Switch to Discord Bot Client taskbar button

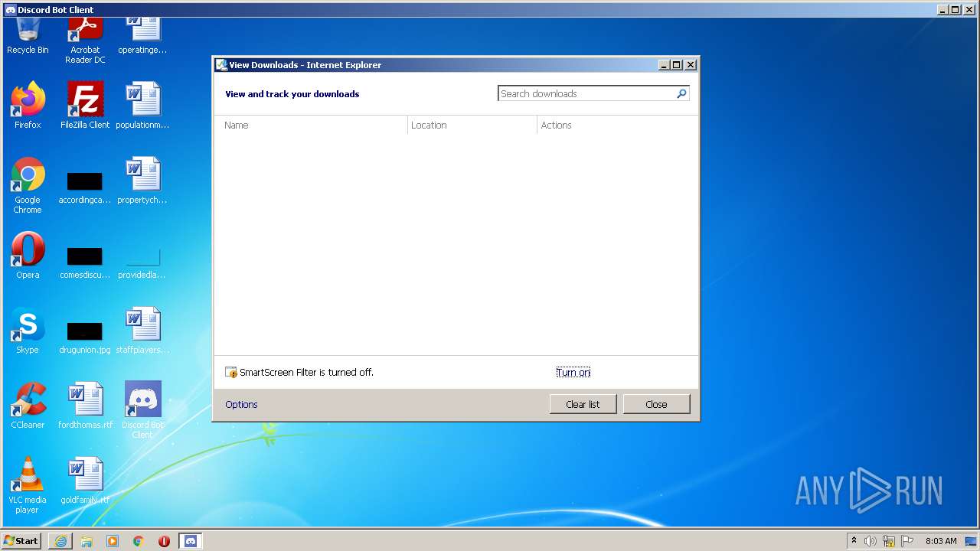coord(191,541)
